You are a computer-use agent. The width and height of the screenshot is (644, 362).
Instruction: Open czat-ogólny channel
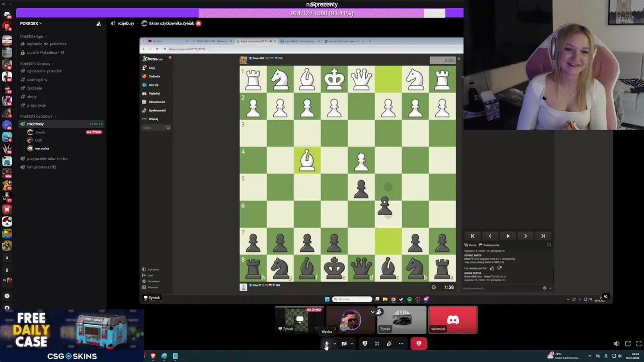(x=37, y=79)
